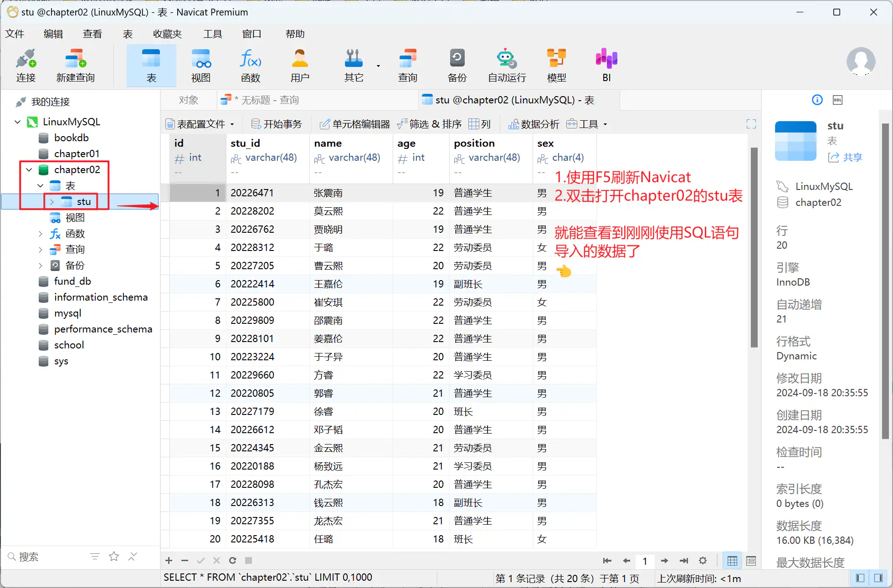The height and width of the screenshot is (588, 893).
Task: Open the 连接 connection tool
Action: (26, 66)
